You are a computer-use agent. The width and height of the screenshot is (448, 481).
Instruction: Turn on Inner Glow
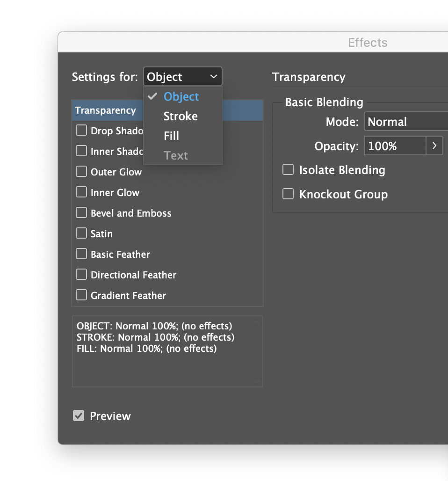coord(81,192)
